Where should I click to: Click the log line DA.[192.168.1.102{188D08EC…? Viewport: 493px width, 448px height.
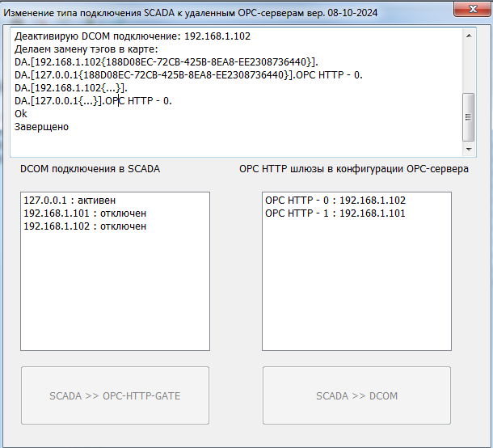166,62
